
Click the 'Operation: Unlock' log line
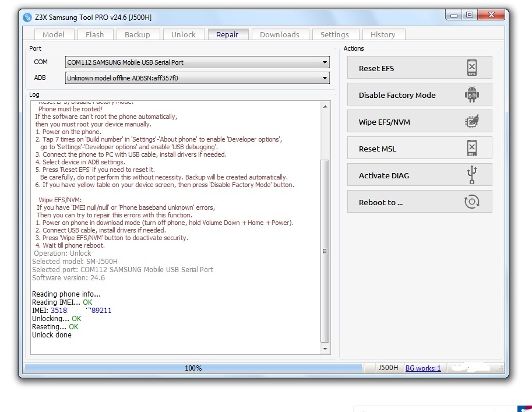[62, 253]
